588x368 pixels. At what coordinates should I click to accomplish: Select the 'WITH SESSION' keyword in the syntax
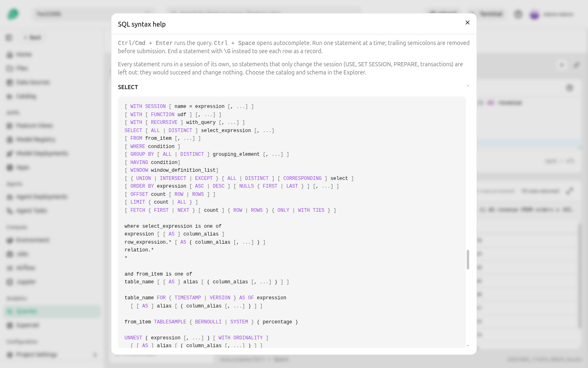pos(148,106)
